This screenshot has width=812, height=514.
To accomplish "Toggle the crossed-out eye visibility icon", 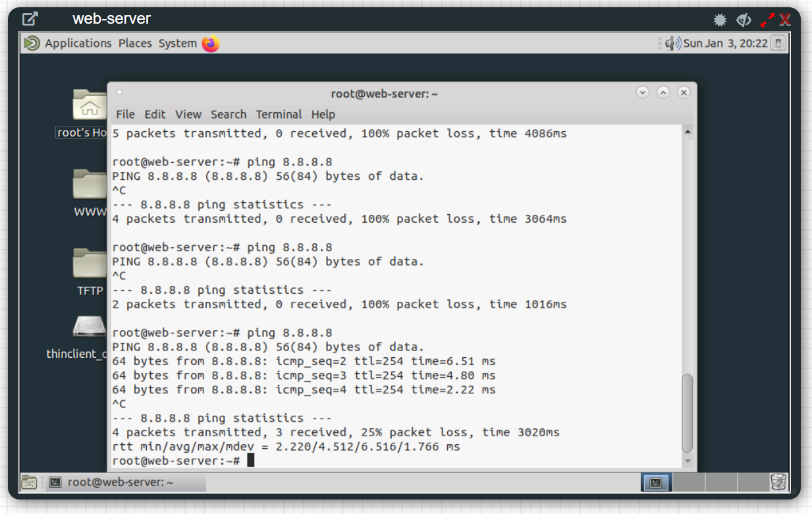I will (x=744, y=20).
